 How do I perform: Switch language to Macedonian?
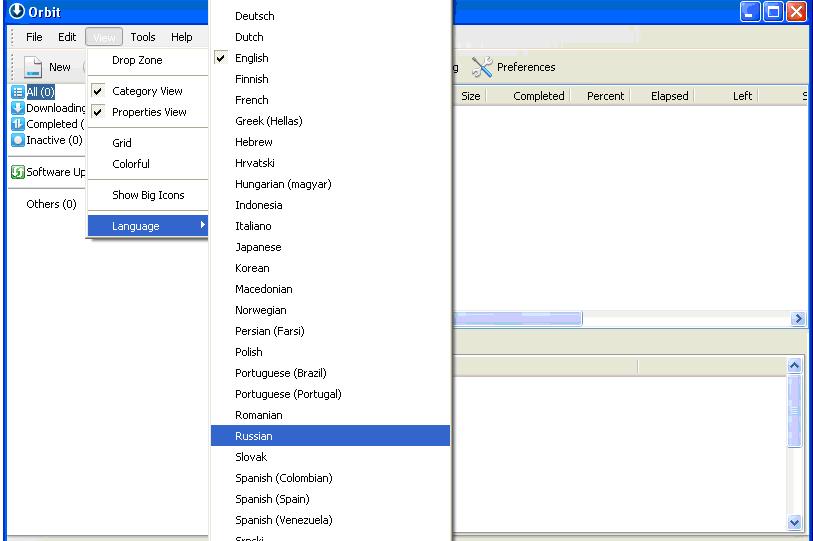click(x=330, y=289)
